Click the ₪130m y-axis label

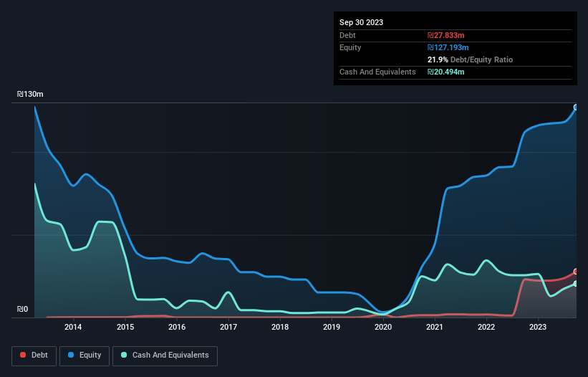30,94
